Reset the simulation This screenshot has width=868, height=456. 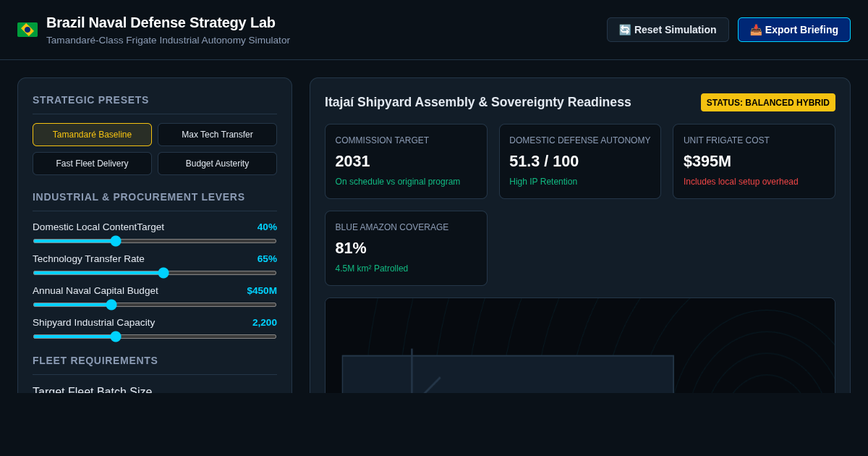668,30
